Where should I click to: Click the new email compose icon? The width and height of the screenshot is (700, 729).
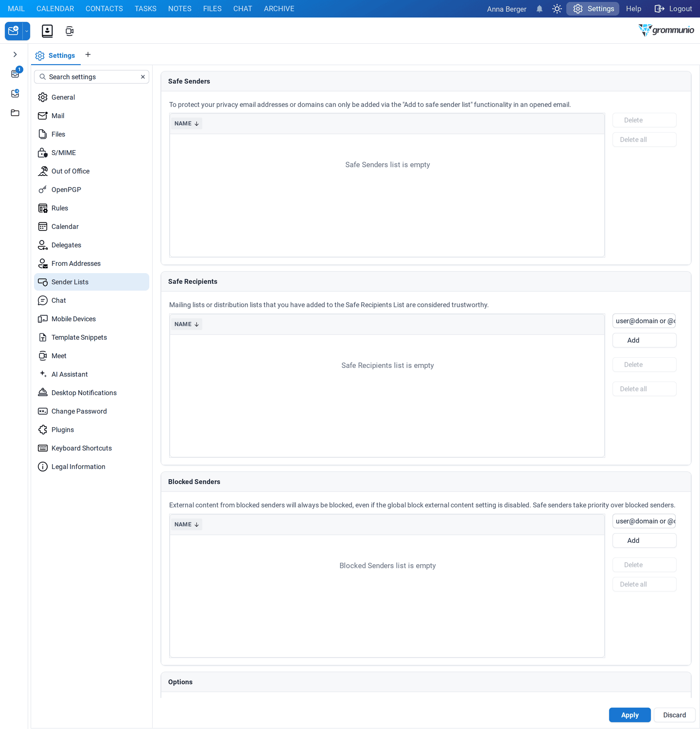pyautogui.click(x=14, y=31)
